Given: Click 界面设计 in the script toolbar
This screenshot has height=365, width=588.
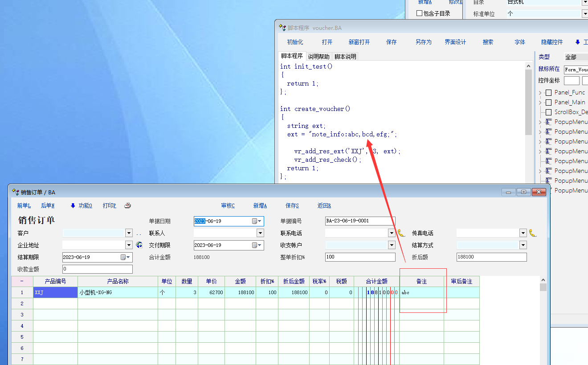Looking at the screenshot, I should 455,42.
